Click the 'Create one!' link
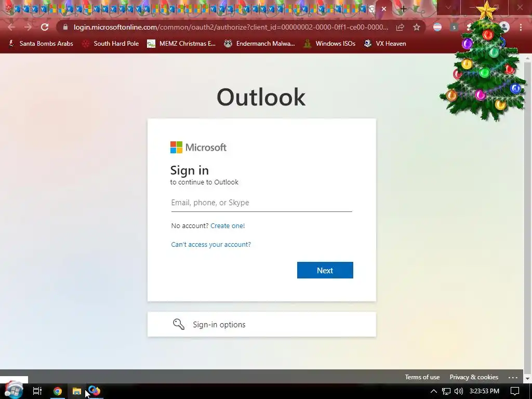Screen dimensions: 532x399 click(x=228, y=225)
